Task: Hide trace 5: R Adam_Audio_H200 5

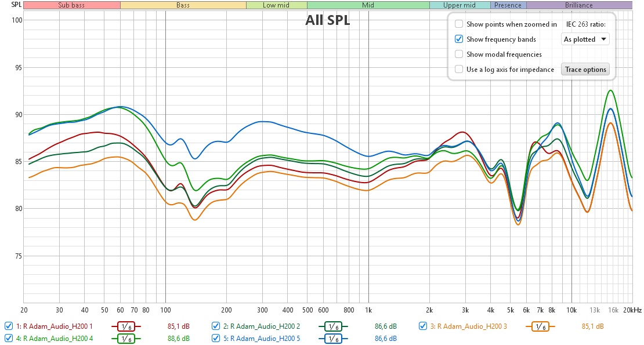Action: (216, 339)
